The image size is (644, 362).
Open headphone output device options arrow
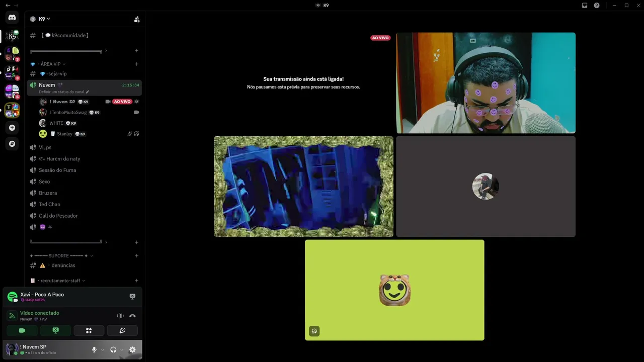tap(122, 350)
